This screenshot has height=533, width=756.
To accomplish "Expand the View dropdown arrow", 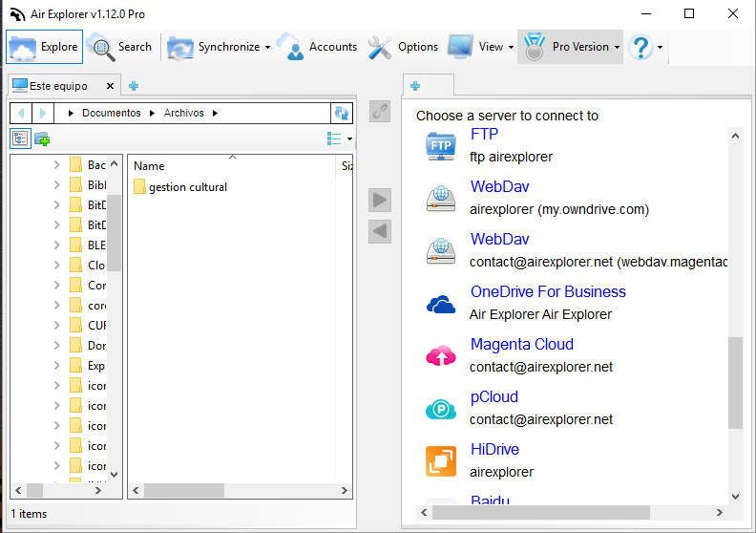I will coord(511,47).
